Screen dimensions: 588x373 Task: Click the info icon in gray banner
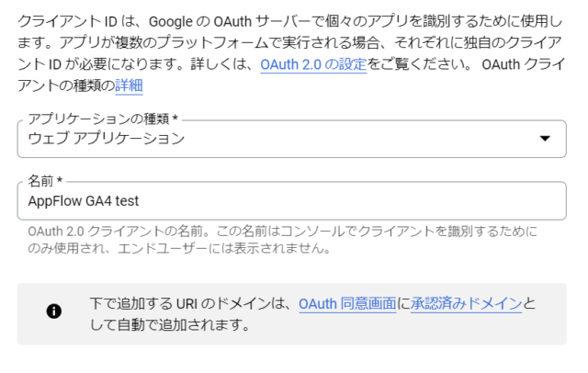(54, 311)
